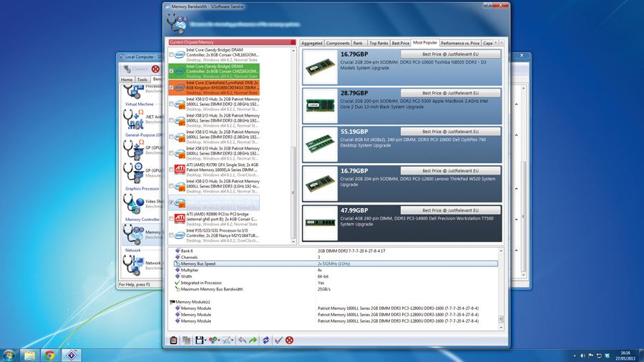Untick the orange Kingston KHX1600C9D34GX row checkbox
The height and width of the screenshot is (362, 644).
(x=171, y=87)
